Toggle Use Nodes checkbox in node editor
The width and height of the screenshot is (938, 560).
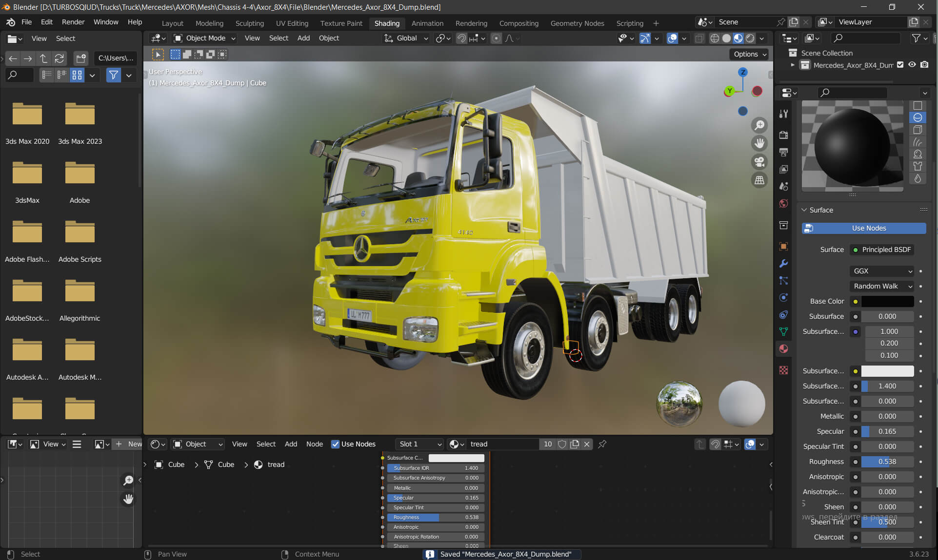tap(335, 444)
